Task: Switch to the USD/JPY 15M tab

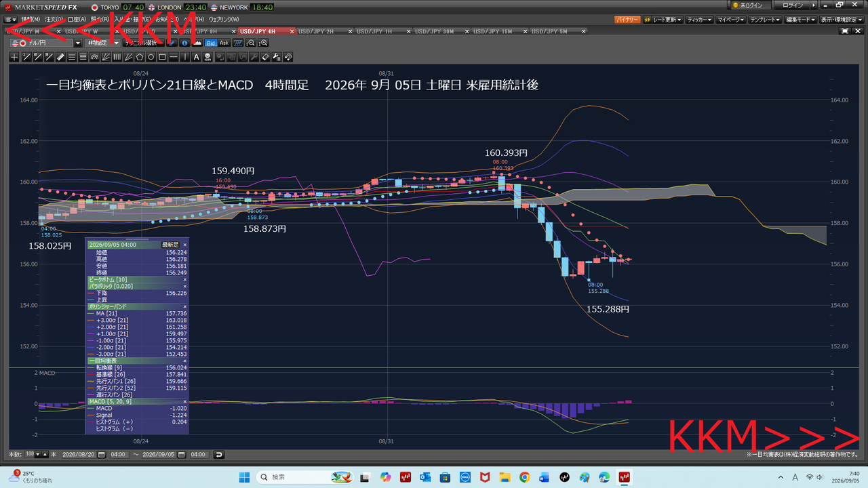Action: [499, 31]
